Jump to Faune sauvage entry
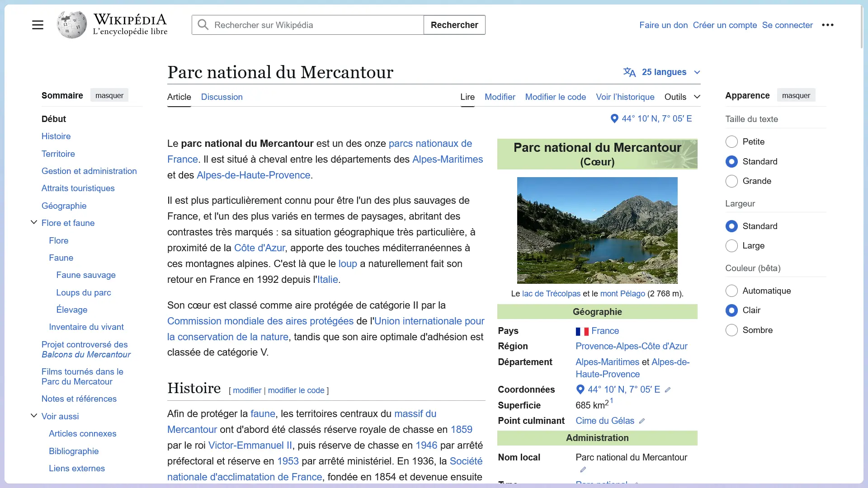Screen dimensions: 868x488 click(x=86, y=275)
